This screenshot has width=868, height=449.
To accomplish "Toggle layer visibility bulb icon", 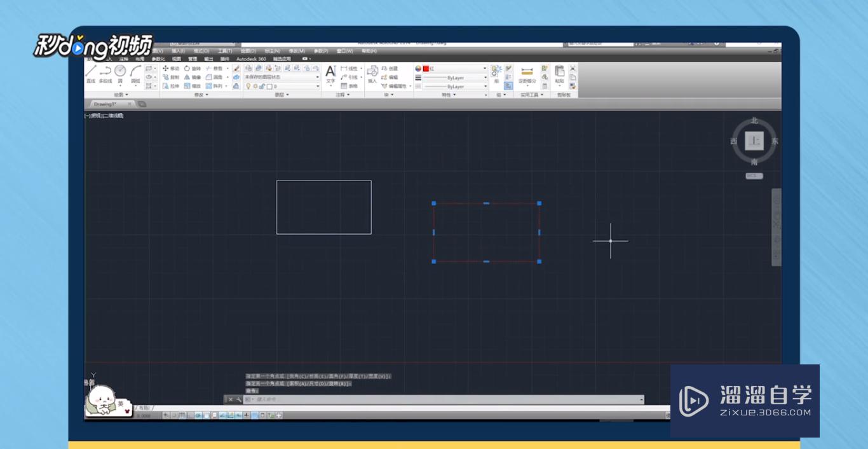I will click(249, 86).
